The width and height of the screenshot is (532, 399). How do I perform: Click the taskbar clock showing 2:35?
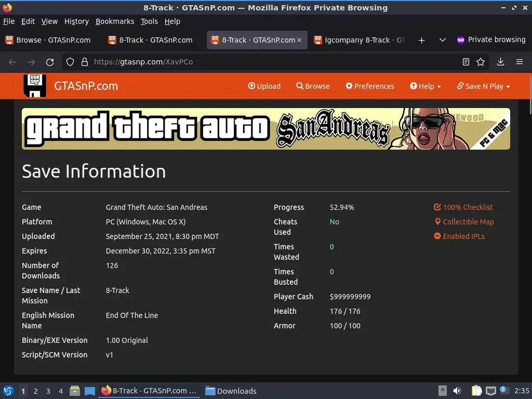click(522, 391)
